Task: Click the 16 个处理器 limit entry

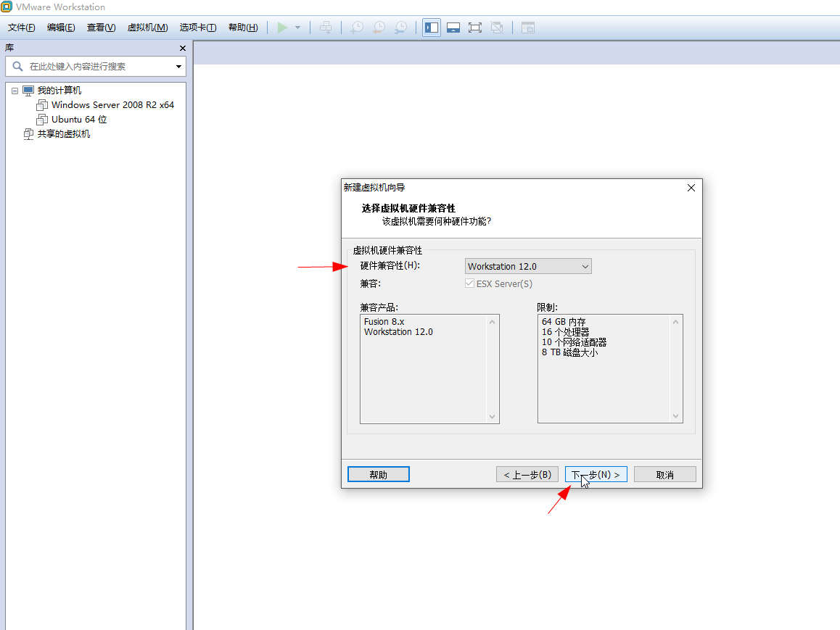Action: click(x=565, y=332)
